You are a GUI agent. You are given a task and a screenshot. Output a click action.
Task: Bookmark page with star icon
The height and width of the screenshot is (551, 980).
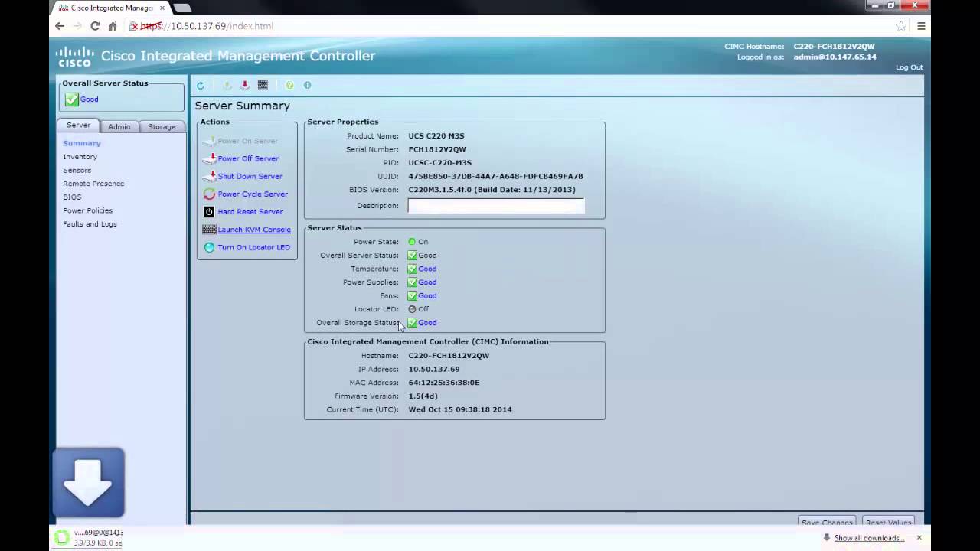[x=901, y=26]
